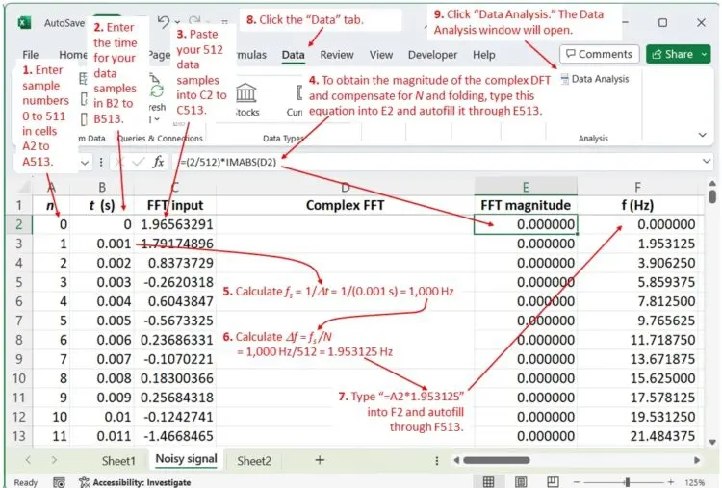
Task: Click the Excel logo icon
Action: (23, 22)
